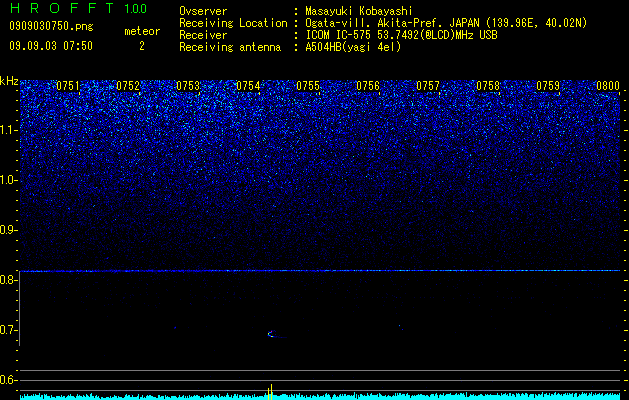The image size is (629, 400).
Task: Click the 0.8 kHz axis label
Action: tap(9, 280)
